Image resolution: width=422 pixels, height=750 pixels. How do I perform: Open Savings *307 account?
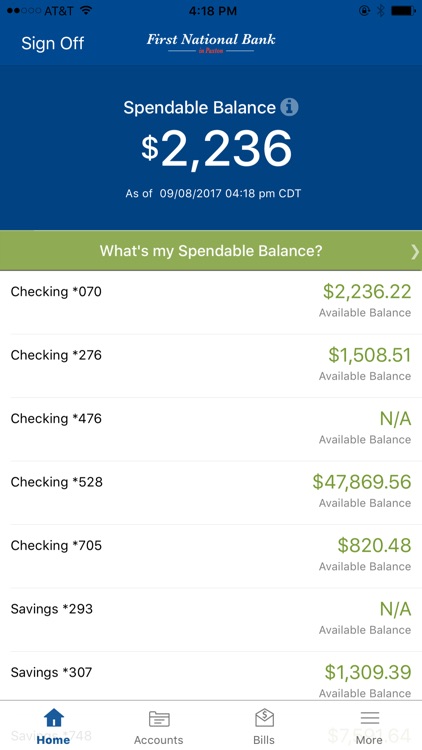pos(211,676)
